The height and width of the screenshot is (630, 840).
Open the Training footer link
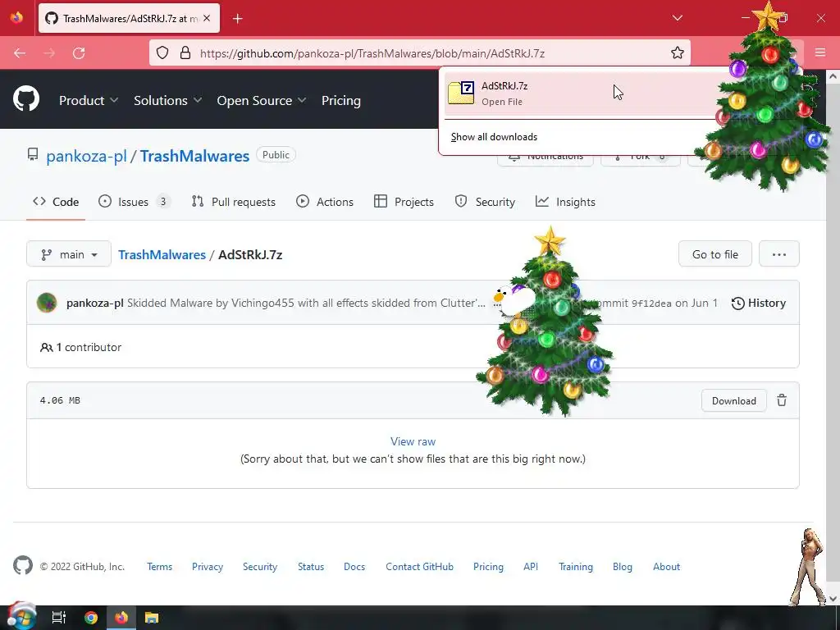575,567
